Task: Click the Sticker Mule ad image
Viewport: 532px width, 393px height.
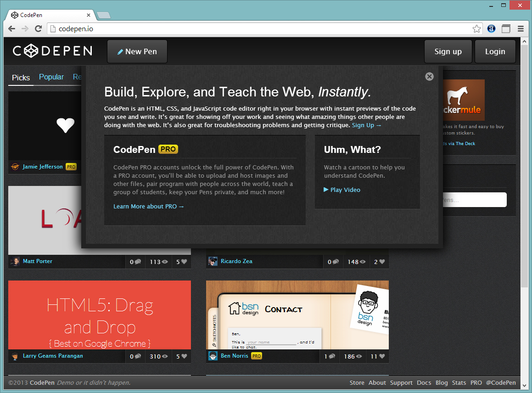Action: (x=464, y=100)
